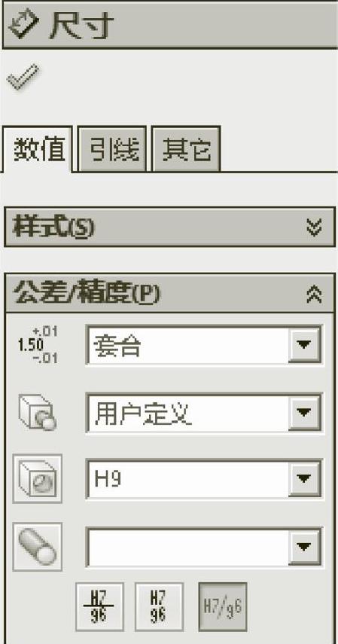Select the stacked-without-line H7 g6 display style

coord(159,606)
